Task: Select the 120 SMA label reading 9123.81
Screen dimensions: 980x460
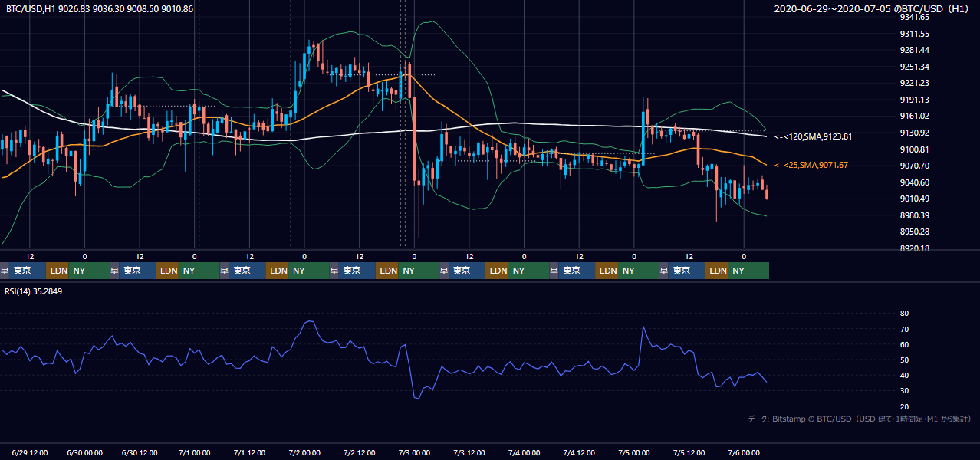Action: point(813,136)
